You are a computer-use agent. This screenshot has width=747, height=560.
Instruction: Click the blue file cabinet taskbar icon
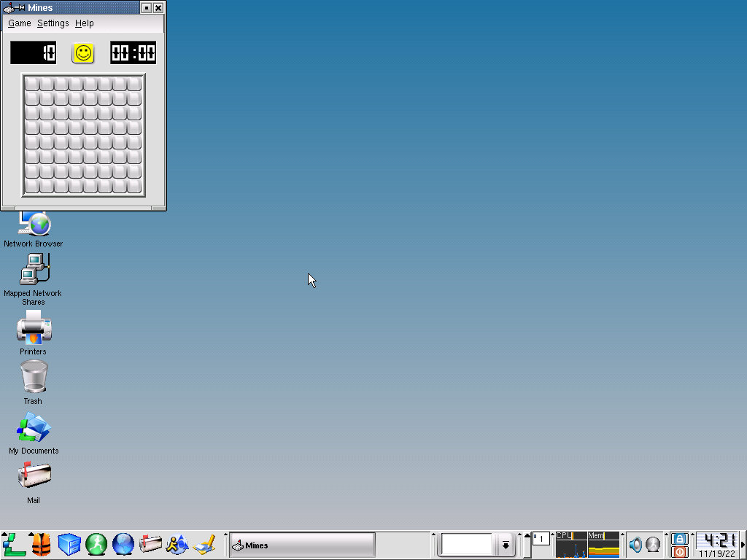pos(69,544)
